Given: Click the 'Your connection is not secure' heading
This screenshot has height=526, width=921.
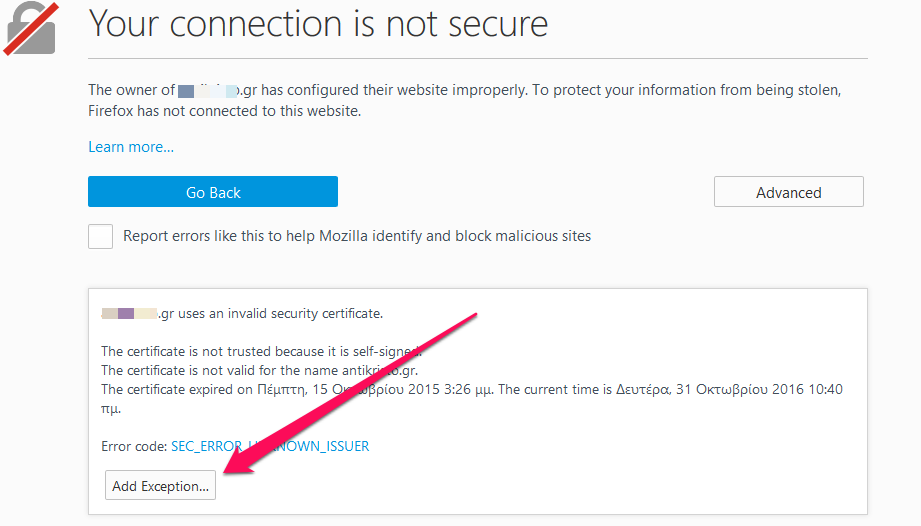Looking at the screenshot, I should click(x=318, y=24).
